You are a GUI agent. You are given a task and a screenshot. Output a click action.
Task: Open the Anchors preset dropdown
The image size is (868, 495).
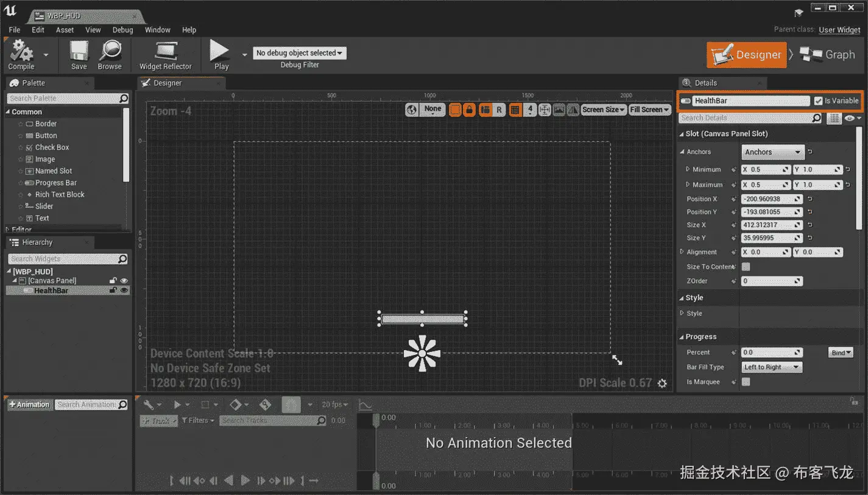coord(773,152)
